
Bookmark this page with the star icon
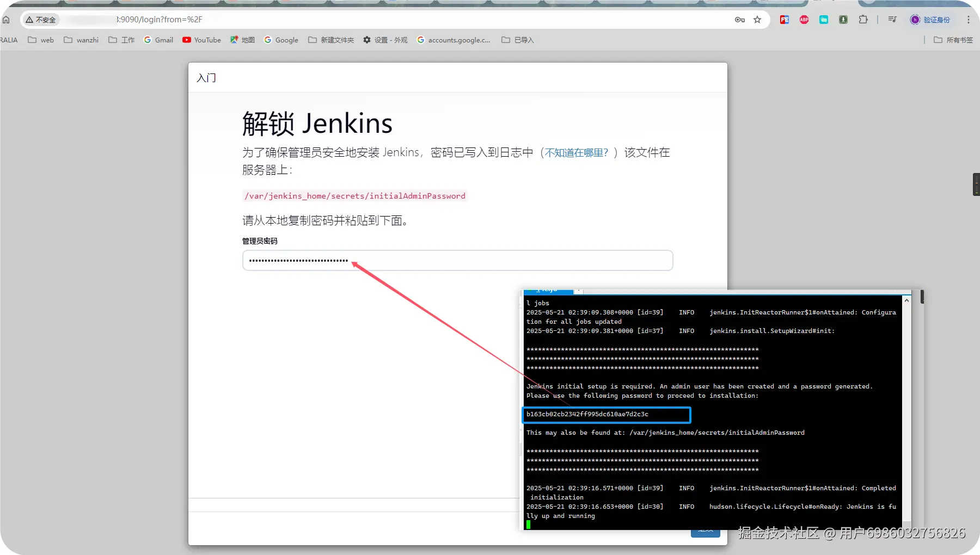coord(757,20)
